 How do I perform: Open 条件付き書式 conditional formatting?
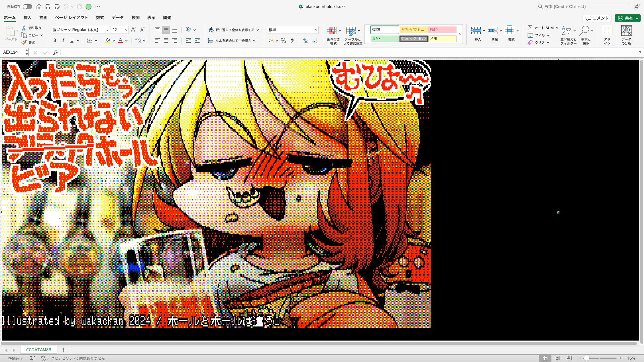(333, 36)
